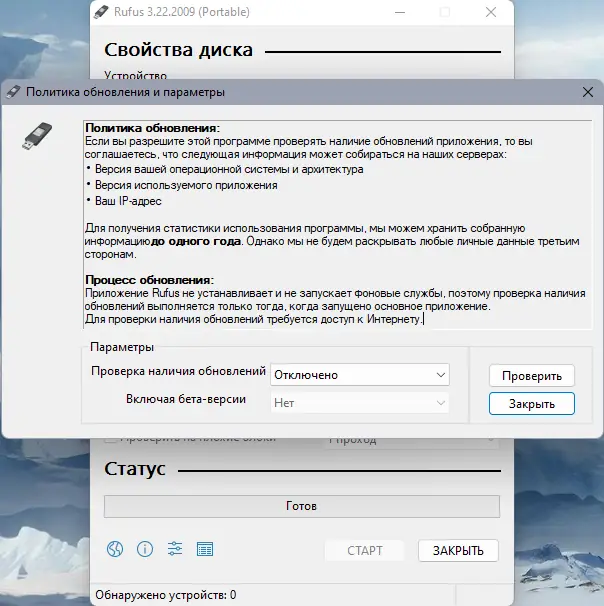Open the About info icon in Rufus
Screen dimensions: 604x606
tap(145, 549)
